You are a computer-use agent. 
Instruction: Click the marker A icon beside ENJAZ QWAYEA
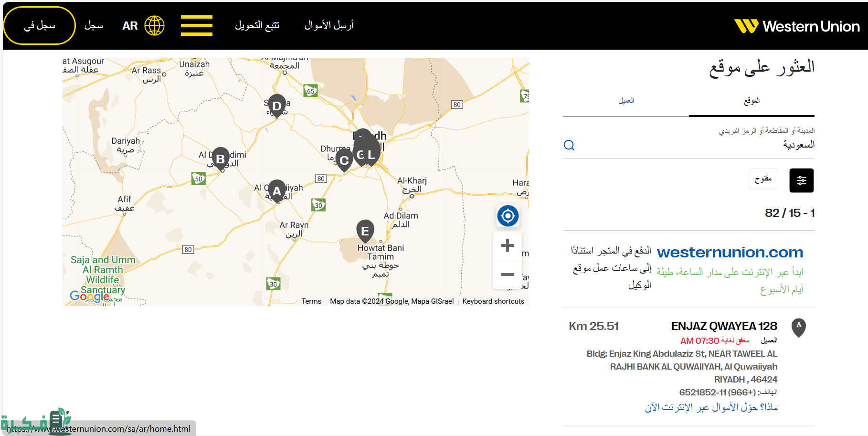pos(799,328)
